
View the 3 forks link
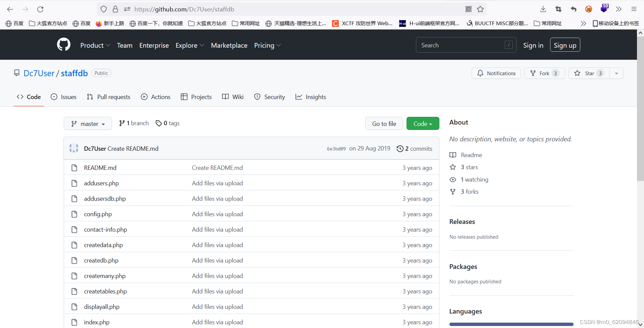click(x=464, y=191)
